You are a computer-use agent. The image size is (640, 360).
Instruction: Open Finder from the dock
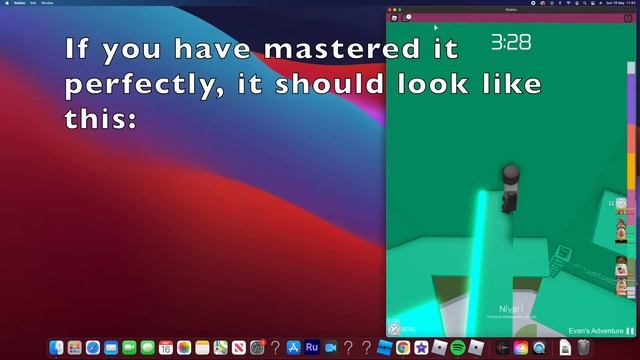pyautogui.click(x=56, y=348)
